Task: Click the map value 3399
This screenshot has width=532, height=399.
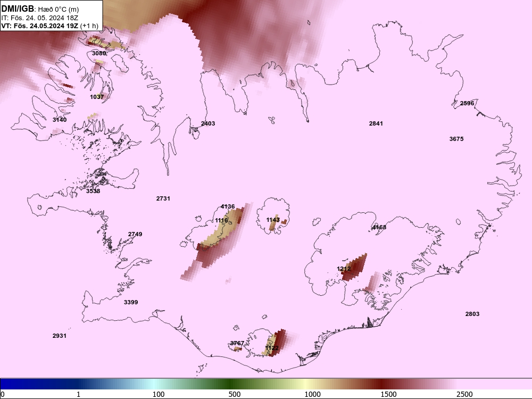Action: point(131,302)
